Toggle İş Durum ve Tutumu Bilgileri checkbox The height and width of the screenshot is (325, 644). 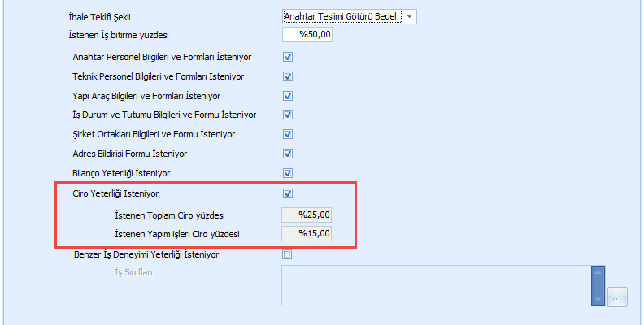coord(287,115)
